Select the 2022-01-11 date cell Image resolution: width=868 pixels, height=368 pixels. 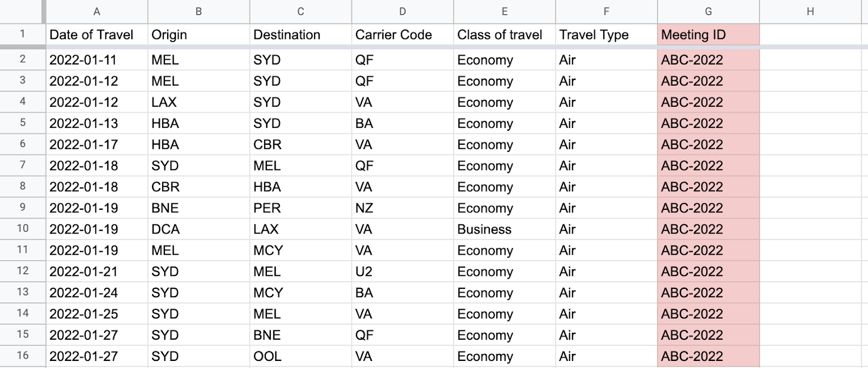click(x=97, y=60)
